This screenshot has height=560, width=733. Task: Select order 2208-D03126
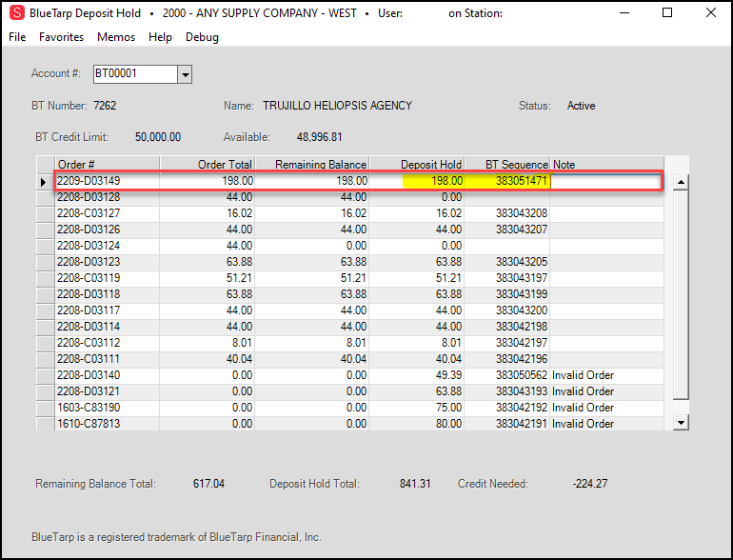(107, 230)
